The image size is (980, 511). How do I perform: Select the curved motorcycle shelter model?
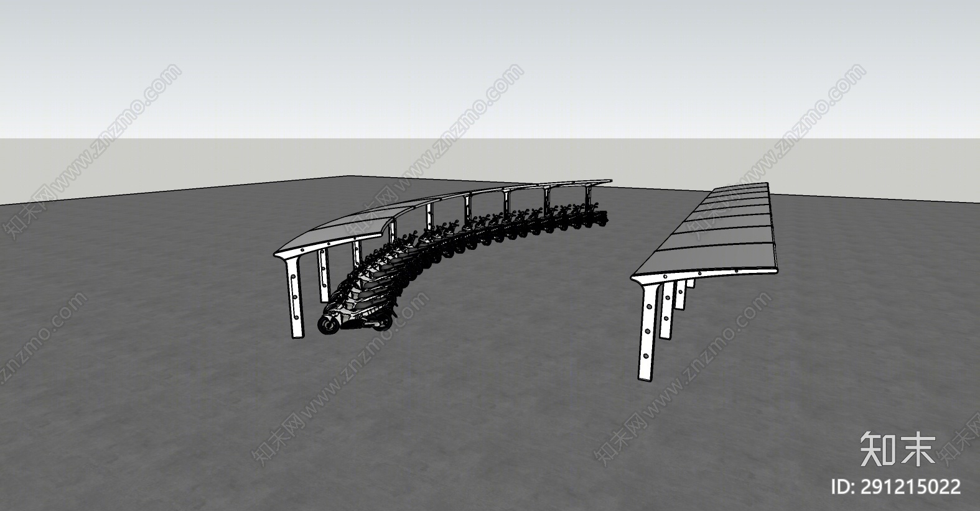[442, 258]
